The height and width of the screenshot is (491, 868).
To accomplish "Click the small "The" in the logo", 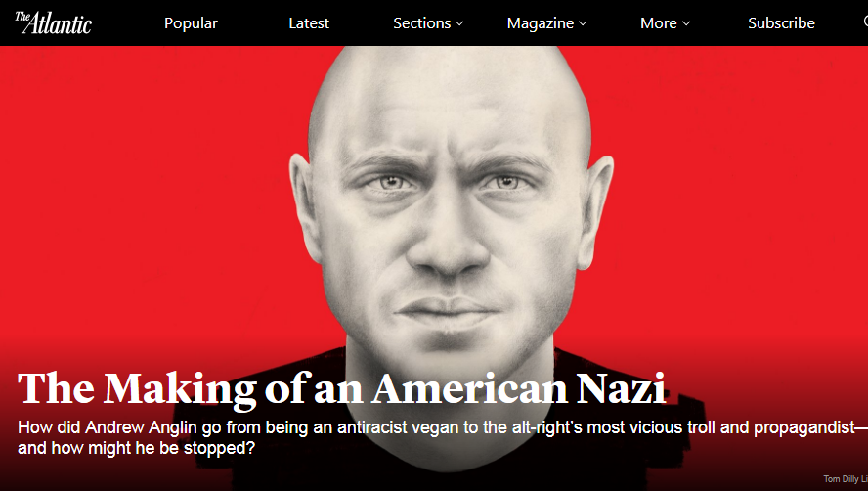I will 22,17.
